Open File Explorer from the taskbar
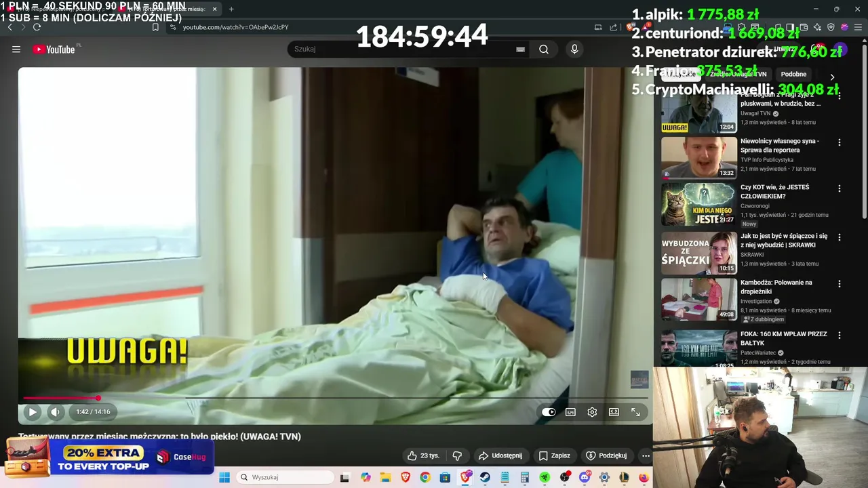Image resolution: width=868 pixels, height=488 pixels. 385,477
